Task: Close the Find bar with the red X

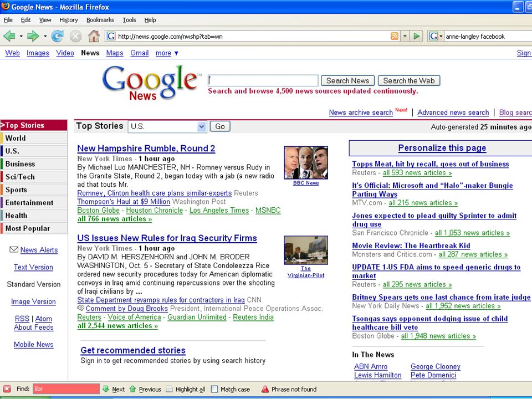Action: coord(7,389)
